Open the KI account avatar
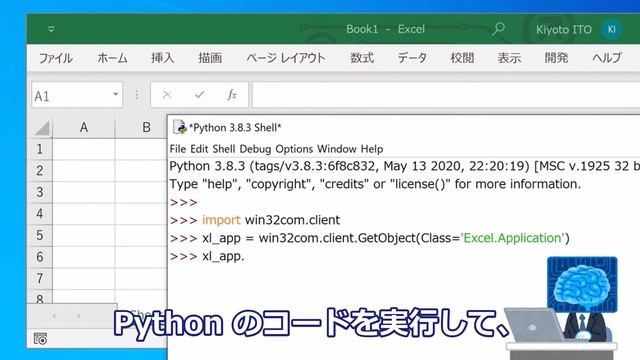 tap(611, 29)
